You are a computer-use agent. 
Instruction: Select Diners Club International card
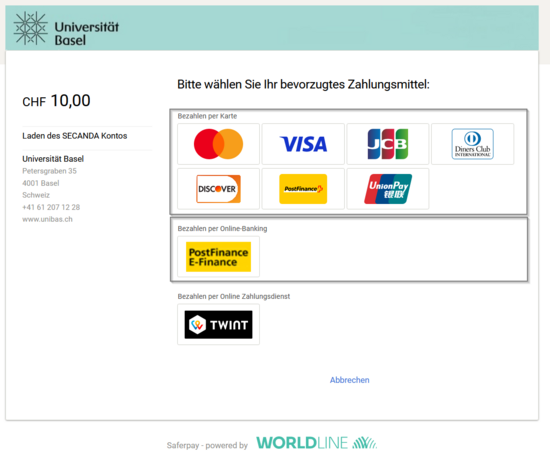(x=472, y=144)
